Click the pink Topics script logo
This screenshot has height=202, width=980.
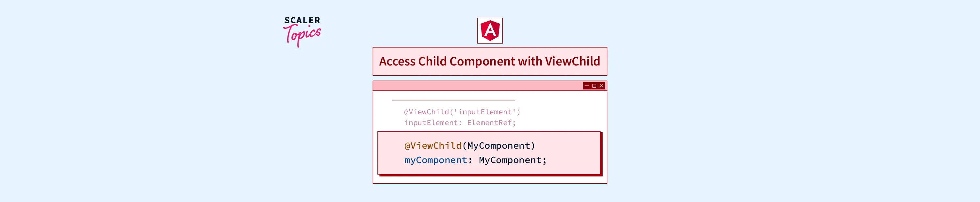point(302,35)
